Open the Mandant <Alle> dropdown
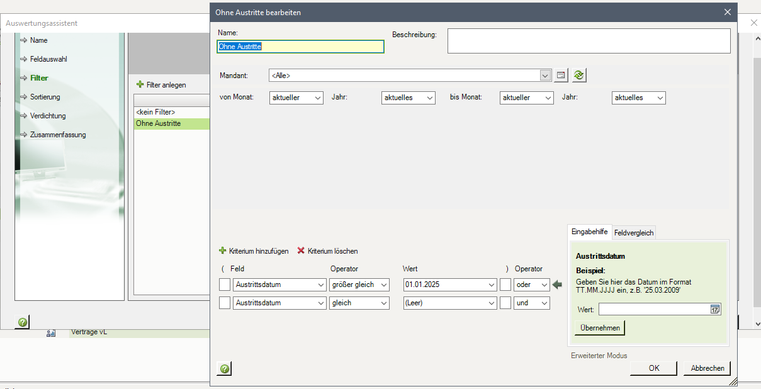 click(x=546, y=76)
